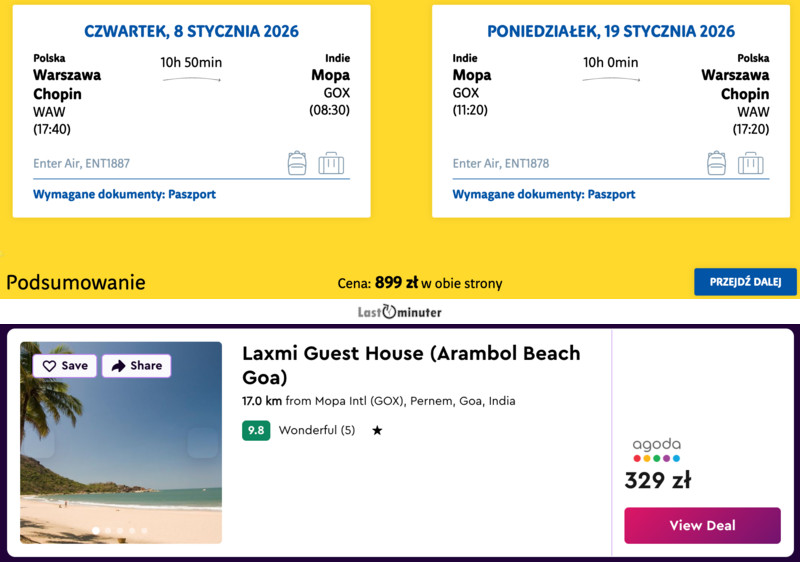The width and height of the screenshot is (800, 562).
Task: Show previous hotel photo with left arrow
Action: (40, 443)
